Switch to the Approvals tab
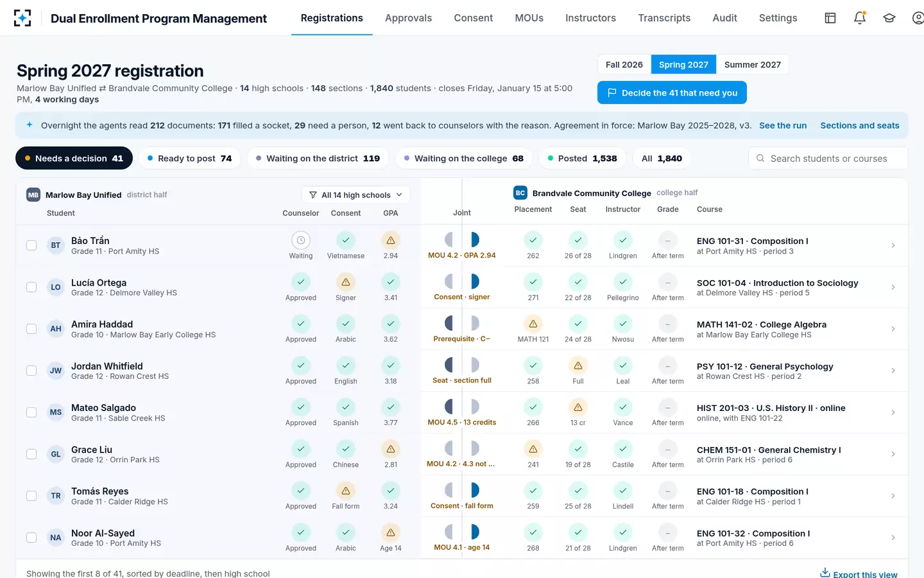This screenshot has width=924, height=578. tap(408, 18)
